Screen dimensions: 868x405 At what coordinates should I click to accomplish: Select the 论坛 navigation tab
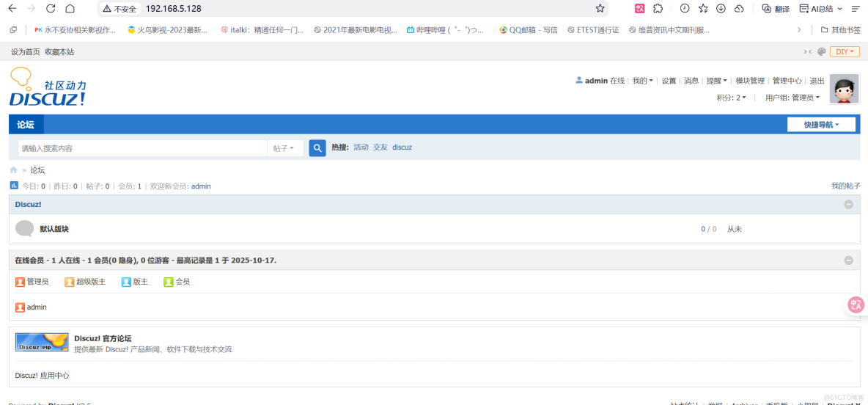tap(26, 125)
